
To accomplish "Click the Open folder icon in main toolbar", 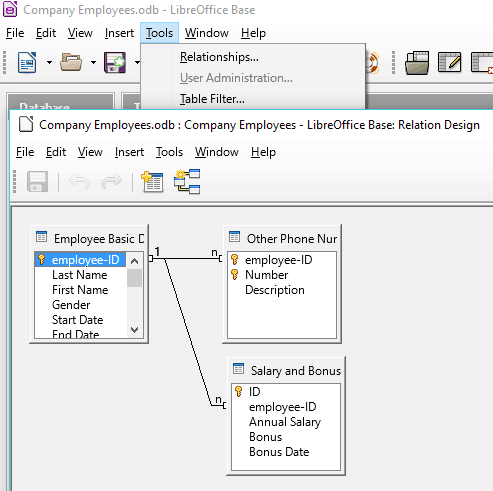I will pos(71,62).
